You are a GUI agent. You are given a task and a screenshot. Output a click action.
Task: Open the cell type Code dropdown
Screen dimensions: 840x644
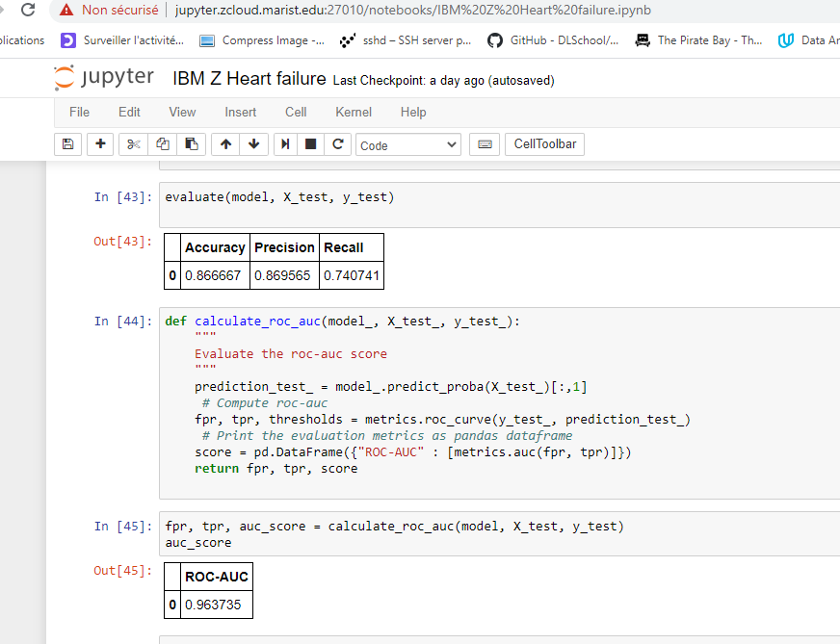[408, 144]
